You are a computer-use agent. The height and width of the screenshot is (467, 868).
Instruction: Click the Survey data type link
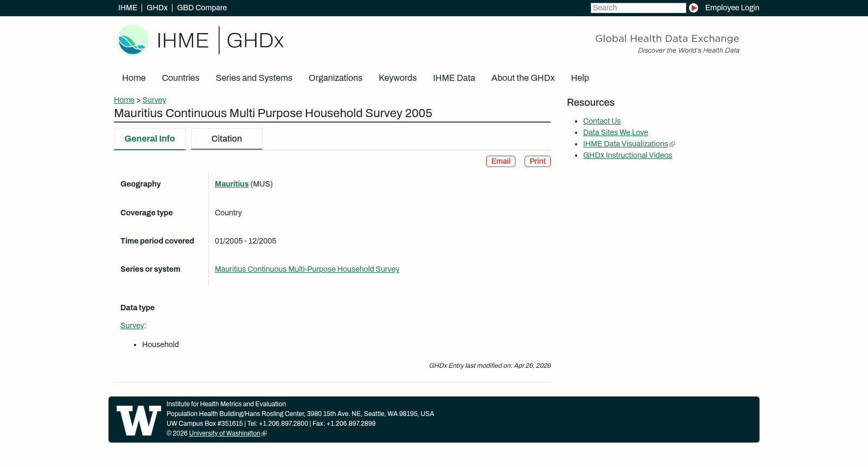click(132, 326)
